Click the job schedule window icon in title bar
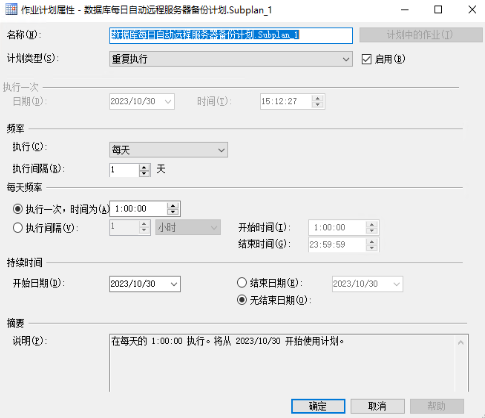 click(11, 9)
